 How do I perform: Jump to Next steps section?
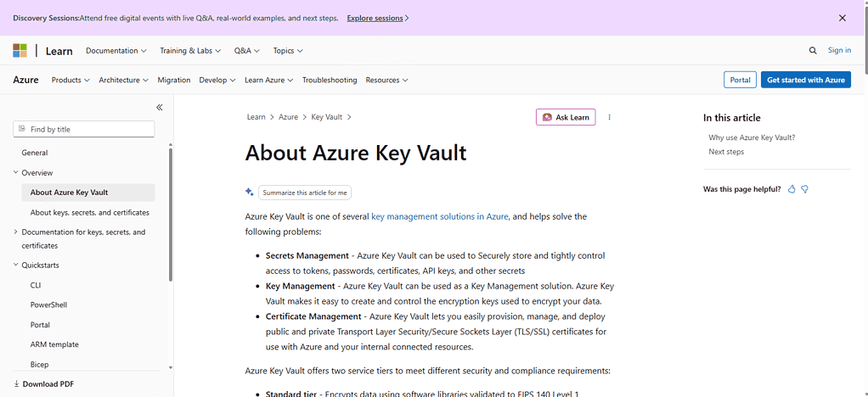click(x=726, y=152)
